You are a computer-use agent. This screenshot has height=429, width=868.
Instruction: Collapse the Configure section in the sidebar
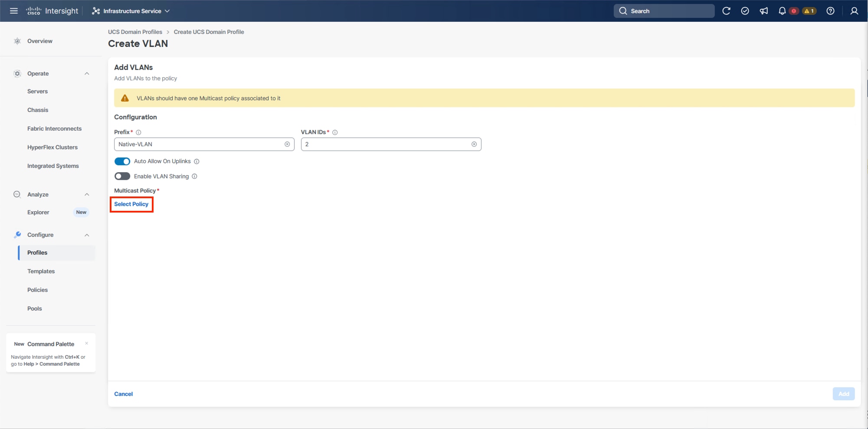pos(86,235)
